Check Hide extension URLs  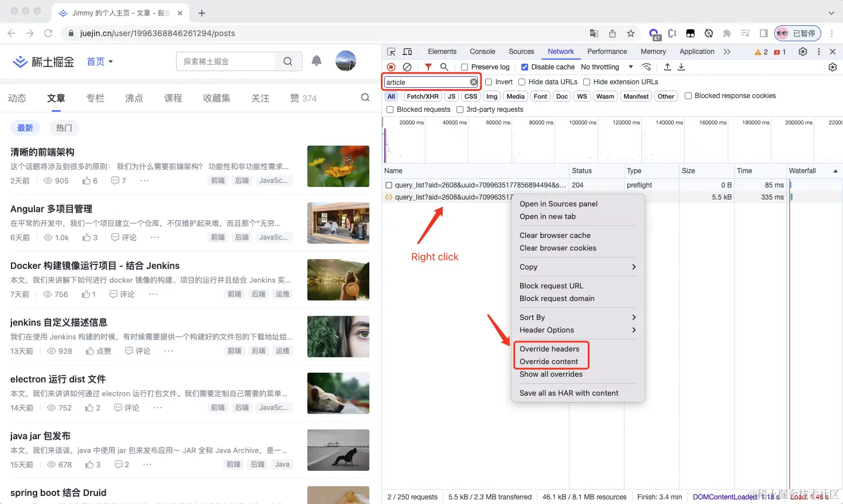(587, 82)
